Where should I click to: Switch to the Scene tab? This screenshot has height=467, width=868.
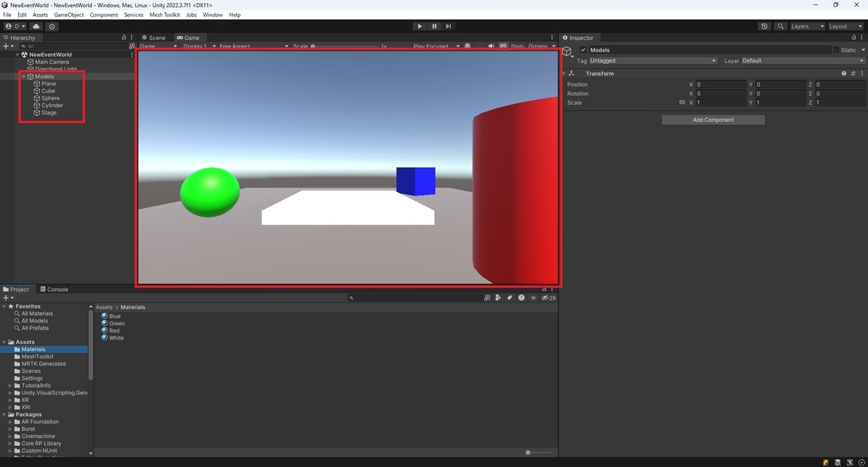[x=153, y=38]
